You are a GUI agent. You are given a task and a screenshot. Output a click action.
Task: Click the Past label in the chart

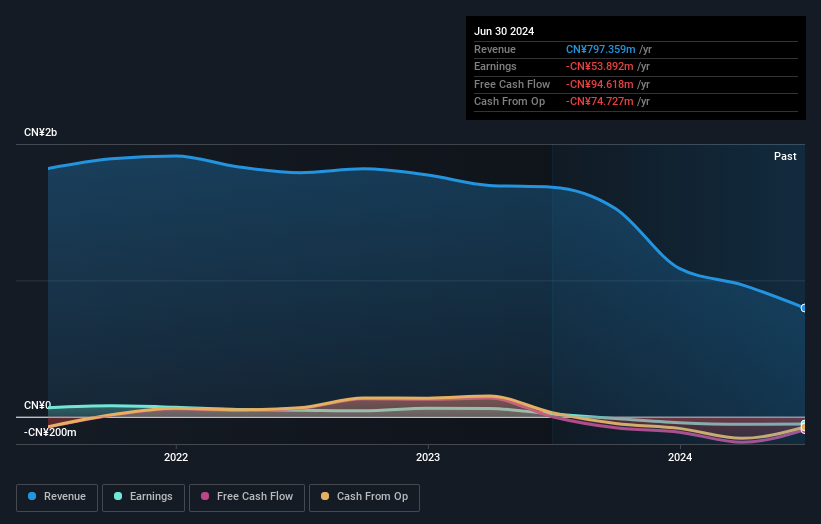785,156
